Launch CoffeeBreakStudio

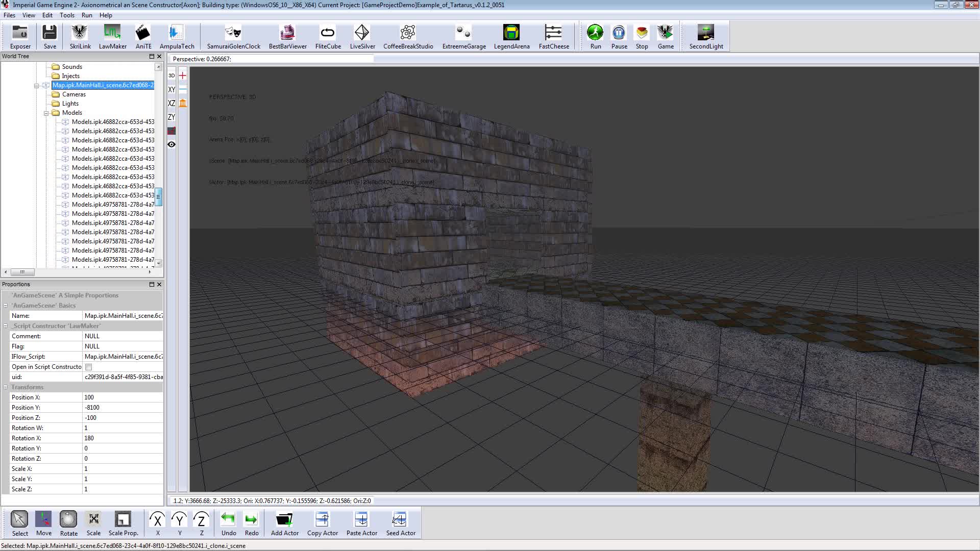point(407,33)
